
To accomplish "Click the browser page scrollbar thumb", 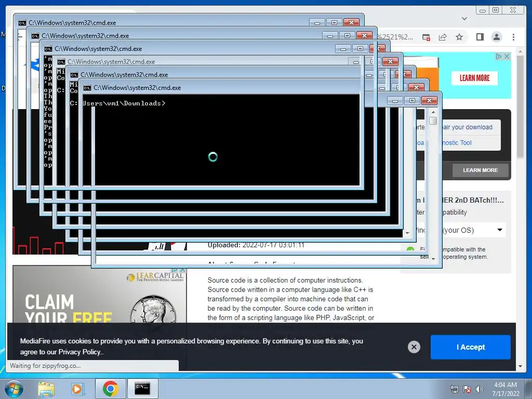I will 520,106.
